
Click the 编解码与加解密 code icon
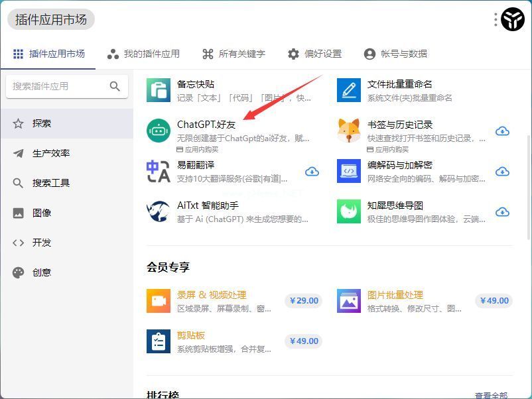pyautogui.click(x=348, y=171)
